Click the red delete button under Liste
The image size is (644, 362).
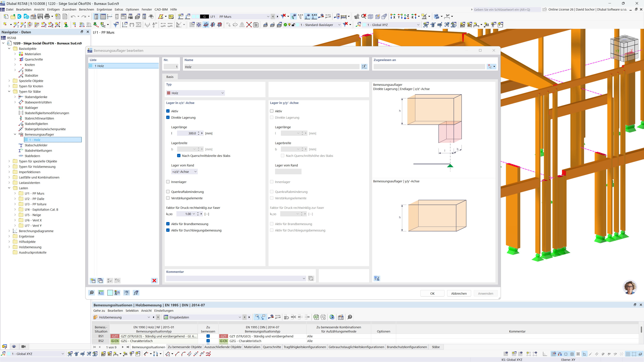(154, 281)
